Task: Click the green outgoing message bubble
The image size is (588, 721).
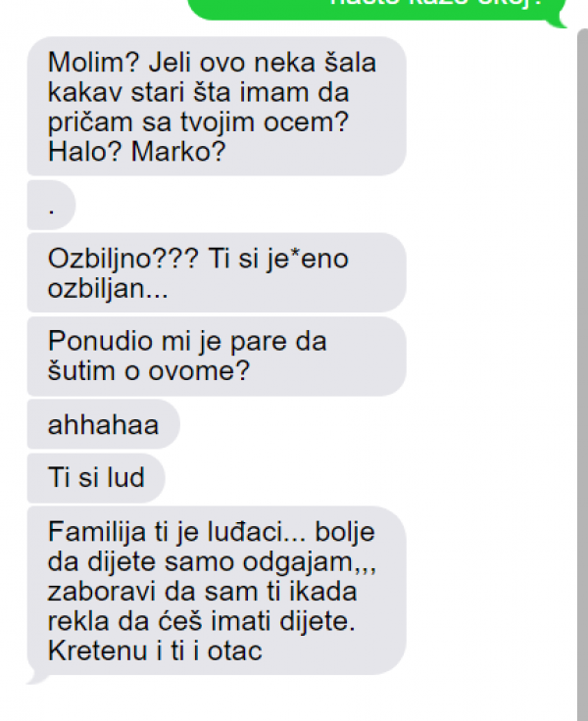Action: tap(375, 9)
